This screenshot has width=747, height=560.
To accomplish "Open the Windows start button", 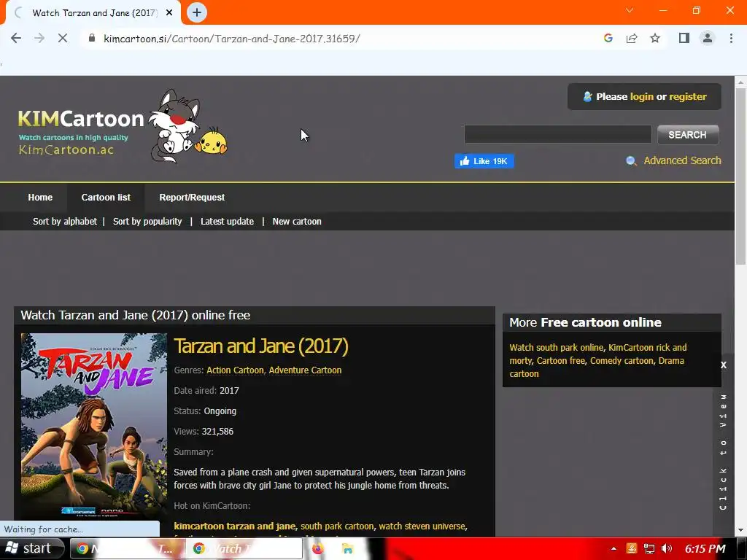I will (31, 548).
